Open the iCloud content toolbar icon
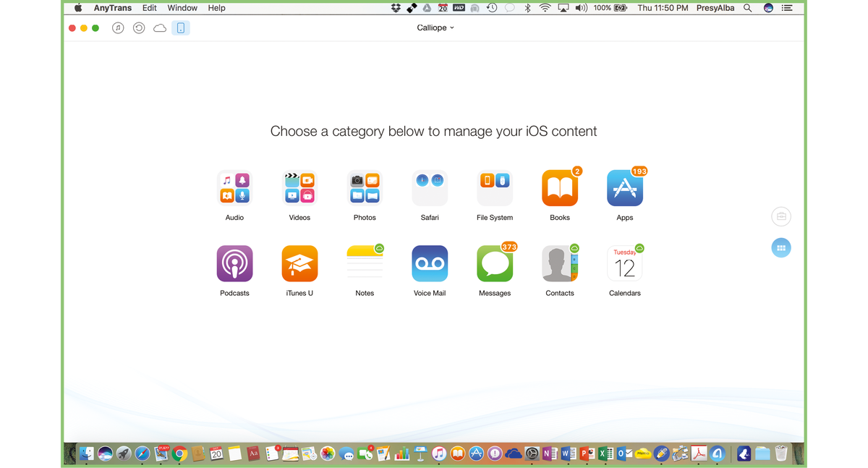Screen dimensions: 868x468 pyautogui.click(x=160, y=27)
